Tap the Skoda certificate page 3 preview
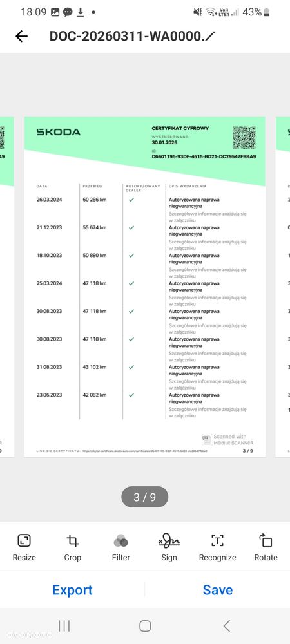The height and width of the screenshot is (644, 290). tap(144, 287)
